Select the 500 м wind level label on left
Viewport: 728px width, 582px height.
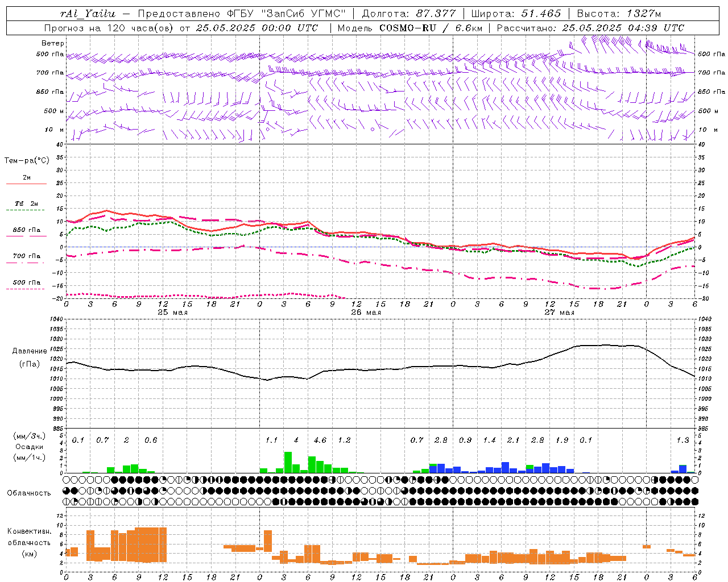(x=54, y=111)
